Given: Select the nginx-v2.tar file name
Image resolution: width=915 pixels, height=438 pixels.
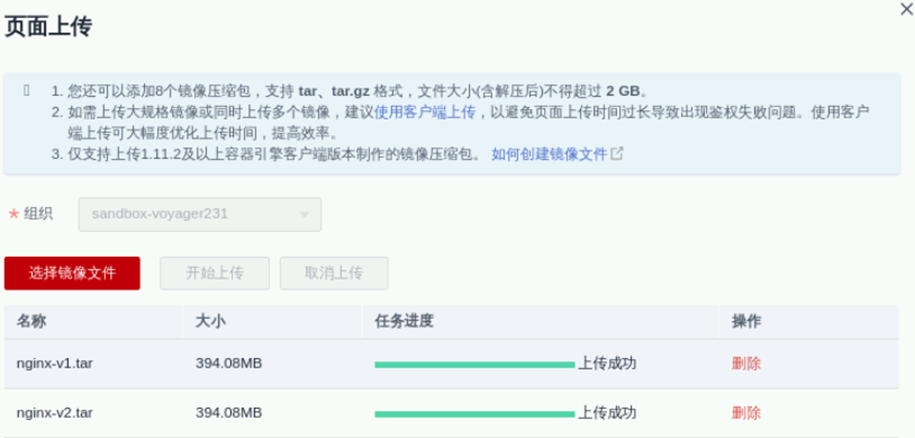Looking at the screenshot, I should point(55,412).
